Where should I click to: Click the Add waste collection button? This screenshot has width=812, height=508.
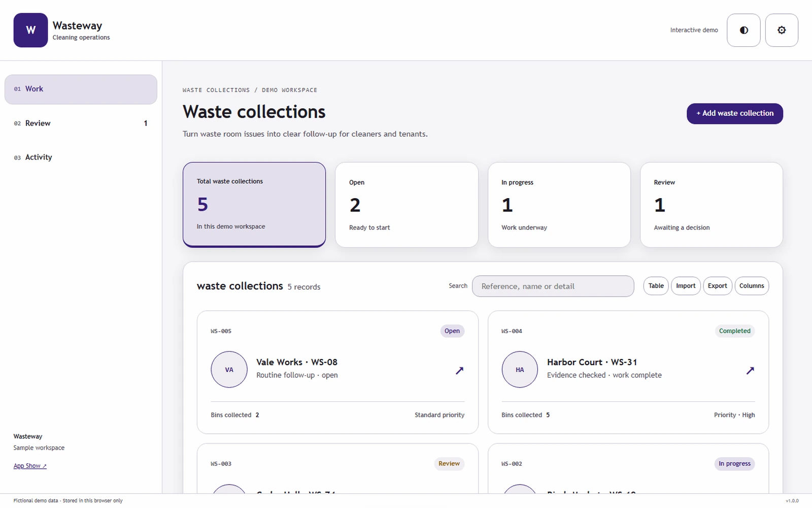[734, 113]
